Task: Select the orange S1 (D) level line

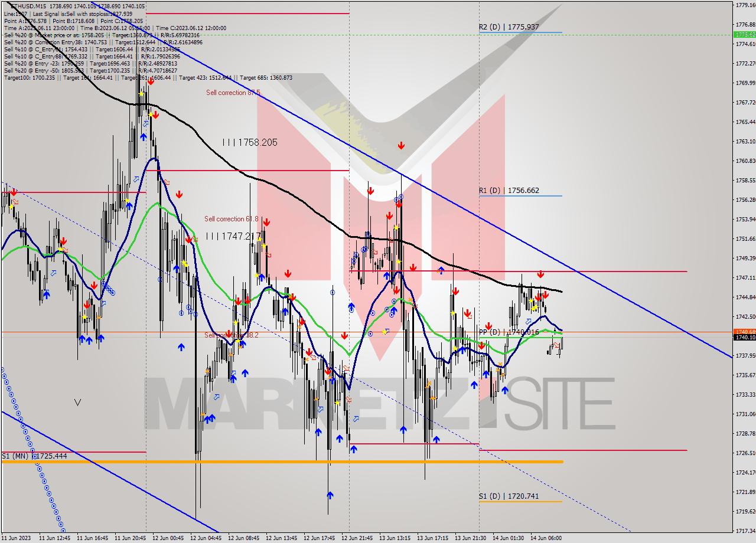Action: pos(520,502)
